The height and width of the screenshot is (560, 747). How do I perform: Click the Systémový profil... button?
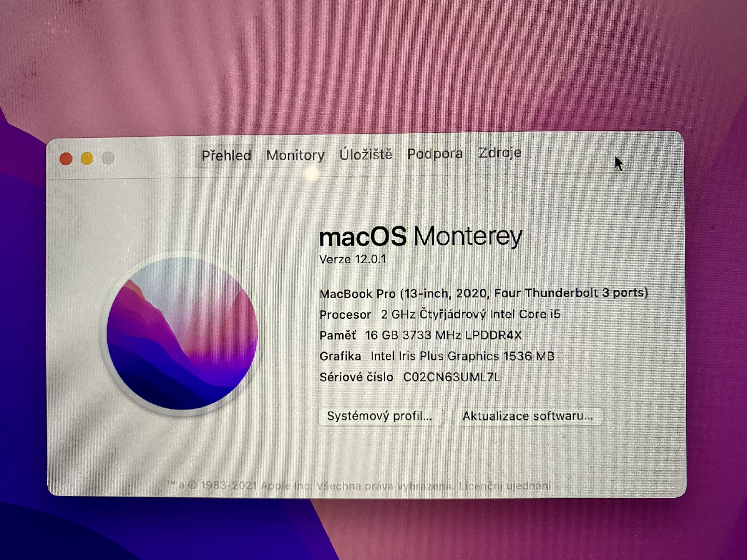(380, 416)
